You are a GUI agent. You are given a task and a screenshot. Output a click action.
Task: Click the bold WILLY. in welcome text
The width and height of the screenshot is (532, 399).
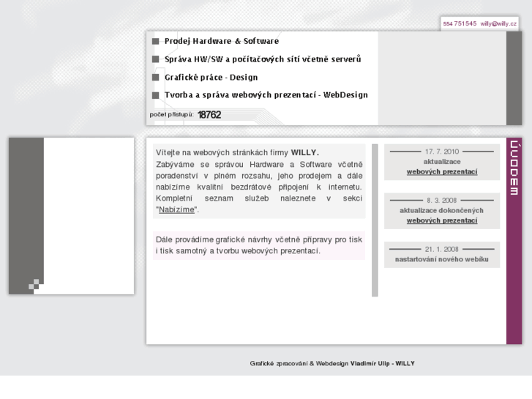[304, 152]
